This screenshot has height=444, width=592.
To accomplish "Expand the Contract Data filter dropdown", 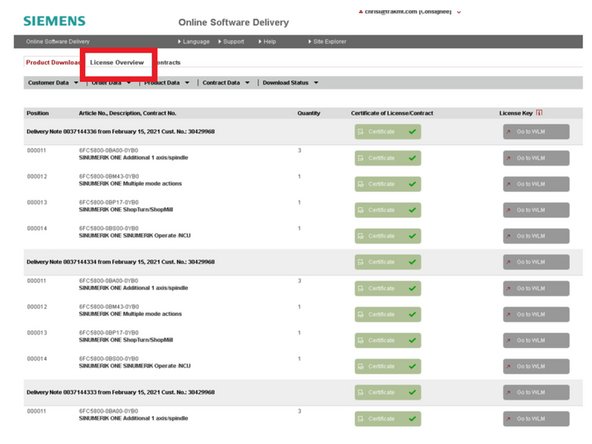I will [226, 83].
